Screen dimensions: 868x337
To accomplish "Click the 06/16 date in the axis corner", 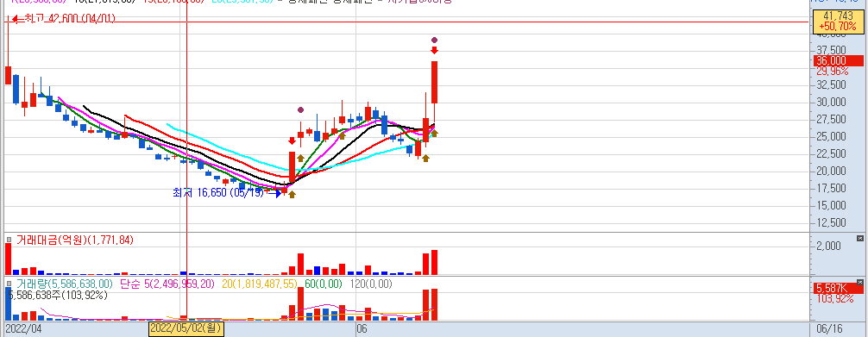I will (828, 328).
